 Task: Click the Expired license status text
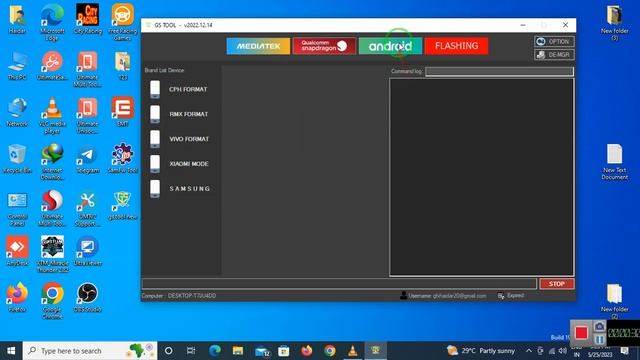(x=516, y=296)
